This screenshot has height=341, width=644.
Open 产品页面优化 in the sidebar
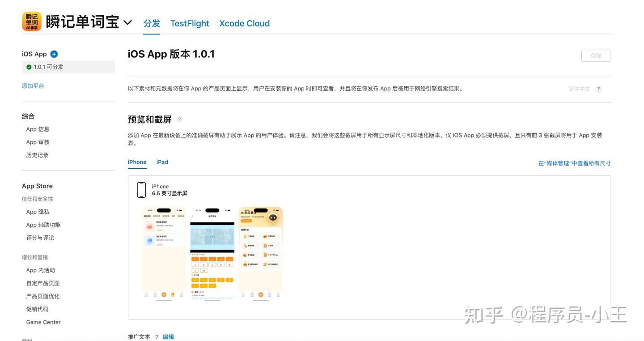(43, 296)
